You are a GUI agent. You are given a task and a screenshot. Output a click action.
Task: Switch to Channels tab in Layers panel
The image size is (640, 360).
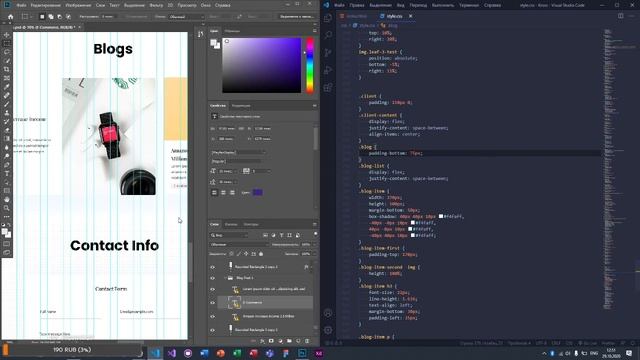[x=231, y=224]
